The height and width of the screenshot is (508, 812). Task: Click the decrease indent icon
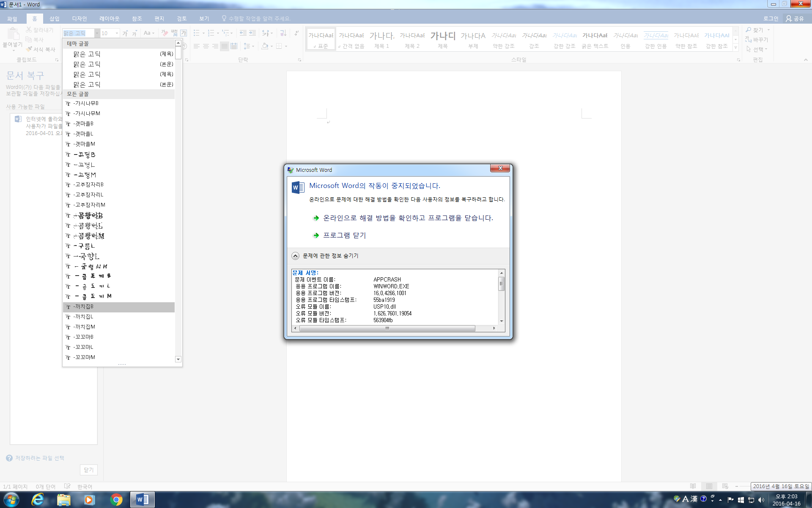click(243, 33)
